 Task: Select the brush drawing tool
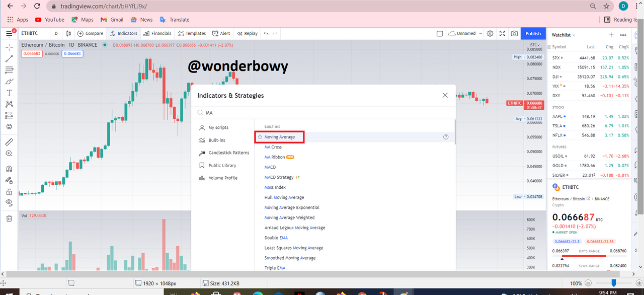tap(9, 82)
